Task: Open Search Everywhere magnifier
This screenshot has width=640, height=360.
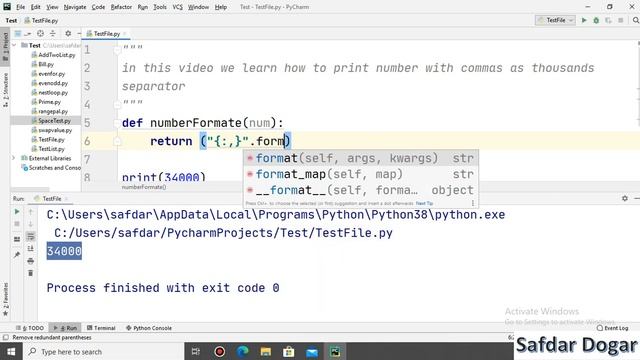Action: coord(636,20)
